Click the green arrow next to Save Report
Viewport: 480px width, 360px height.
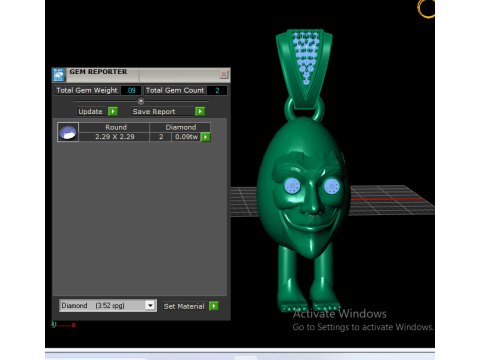coord(200,111)
